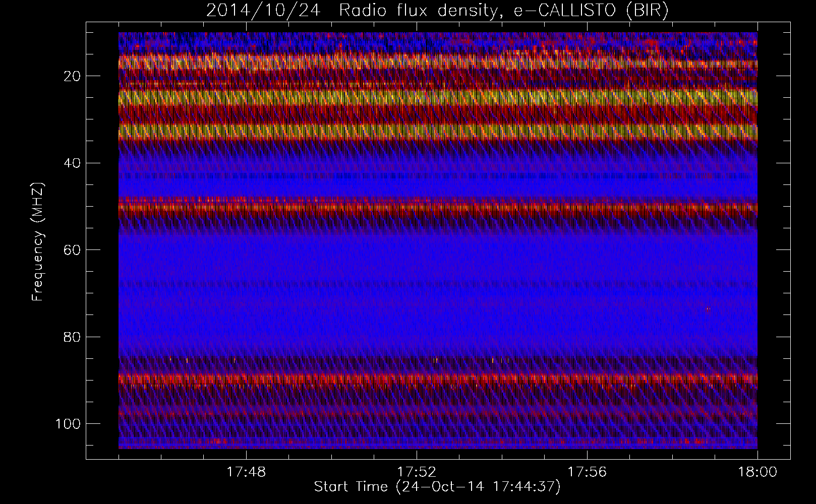
Task: Click the 100 MHz frequency tick label
Action: point(68,423)
